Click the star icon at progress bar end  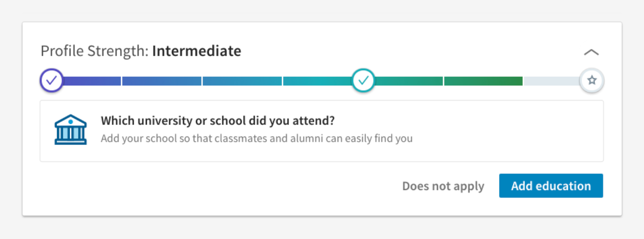tap(592, 81)
